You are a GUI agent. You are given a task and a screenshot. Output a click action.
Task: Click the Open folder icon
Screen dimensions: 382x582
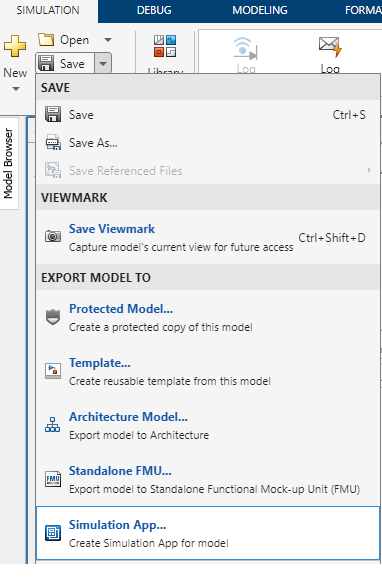point(46,39)
